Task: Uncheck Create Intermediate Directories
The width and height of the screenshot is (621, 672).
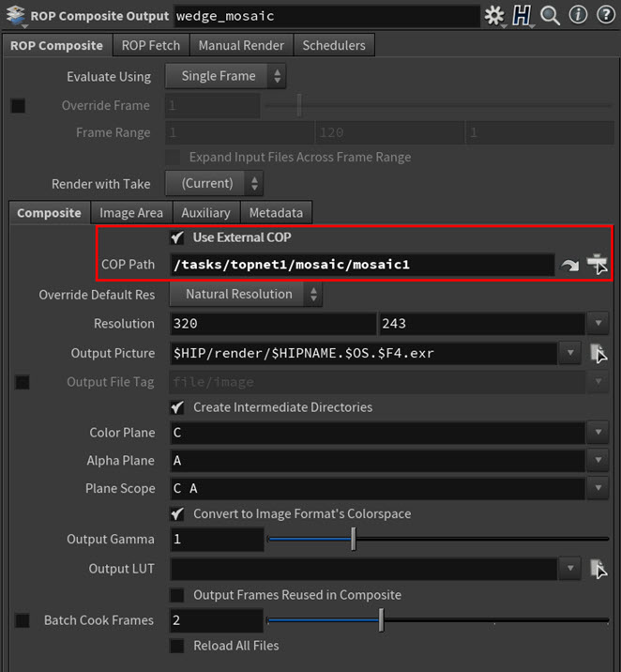Action: click(x=177, y=407)
